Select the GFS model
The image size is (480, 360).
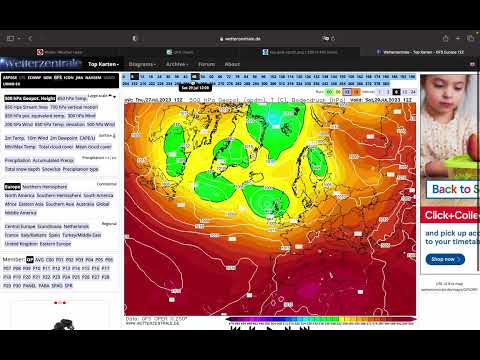pyautogui.click(x=58, y=77)
